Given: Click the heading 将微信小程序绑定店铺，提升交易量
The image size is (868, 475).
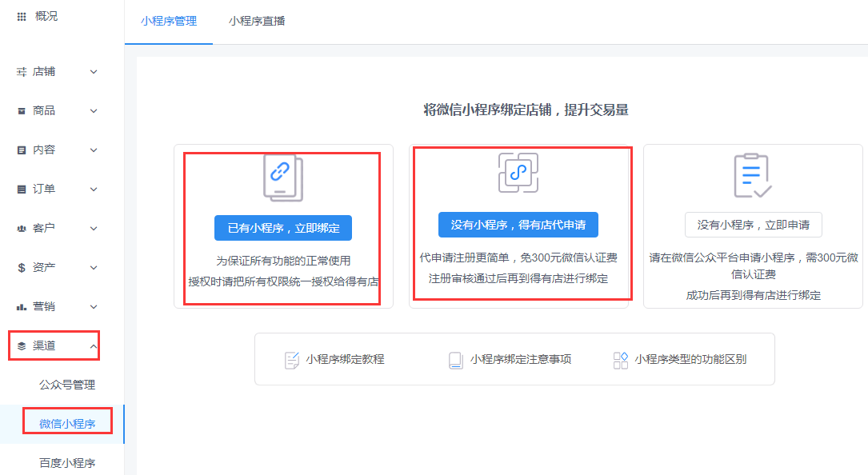Looking at the screenshot, I should click(x=526, y=110).
